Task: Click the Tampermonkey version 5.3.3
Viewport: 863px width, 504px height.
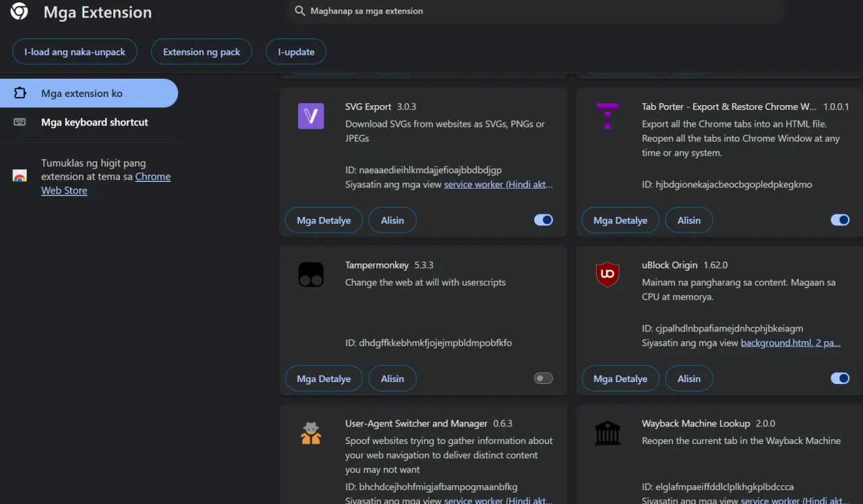Action: (423, 265)
